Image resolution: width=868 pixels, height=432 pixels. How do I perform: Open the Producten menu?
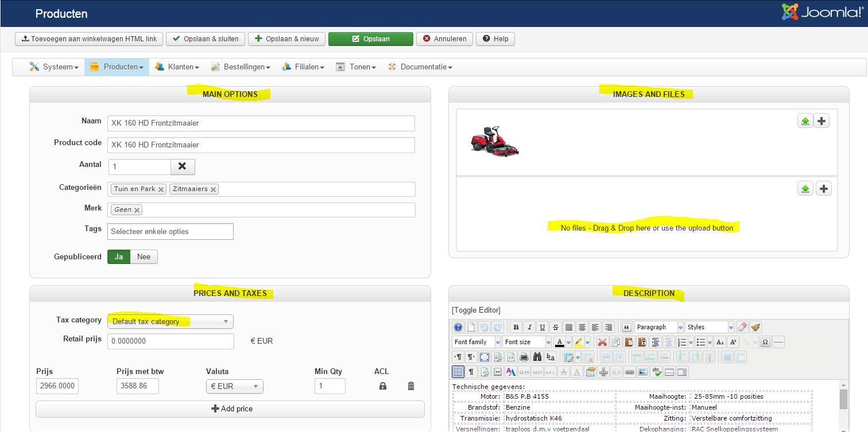point(117,67)
